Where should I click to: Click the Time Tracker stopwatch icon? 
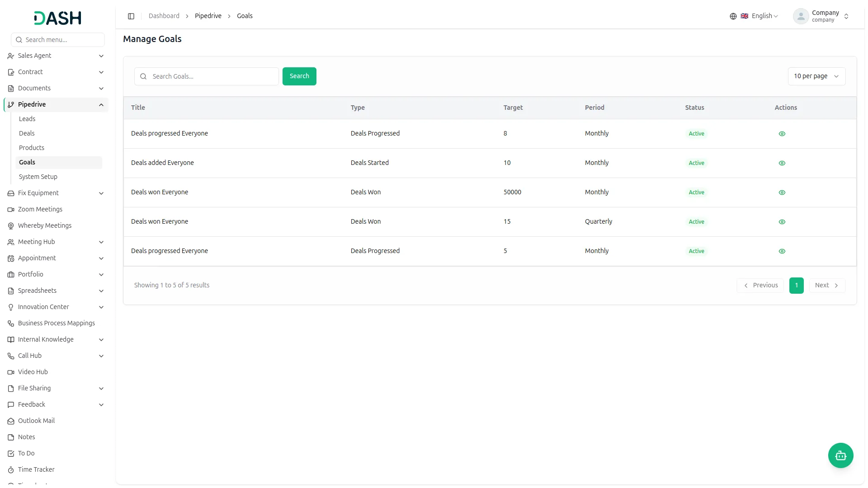[11, 470]
